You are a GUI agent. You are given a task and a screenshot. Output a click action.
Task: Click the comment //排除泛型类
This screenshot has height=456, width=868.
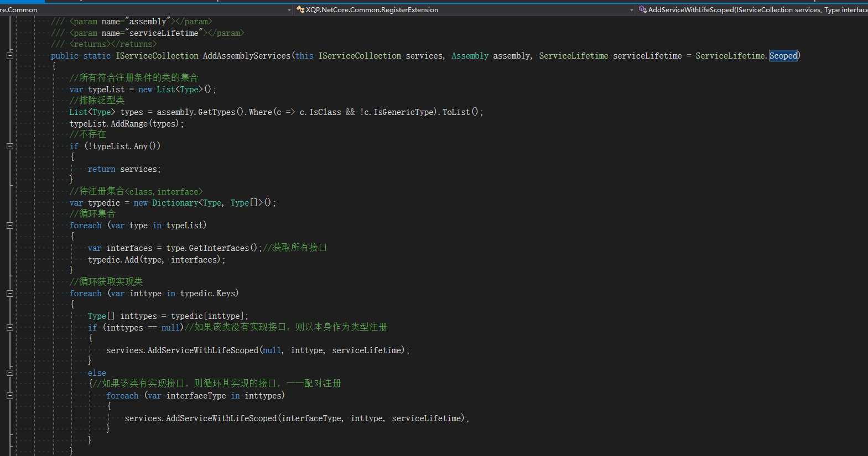tap(97, 101)
